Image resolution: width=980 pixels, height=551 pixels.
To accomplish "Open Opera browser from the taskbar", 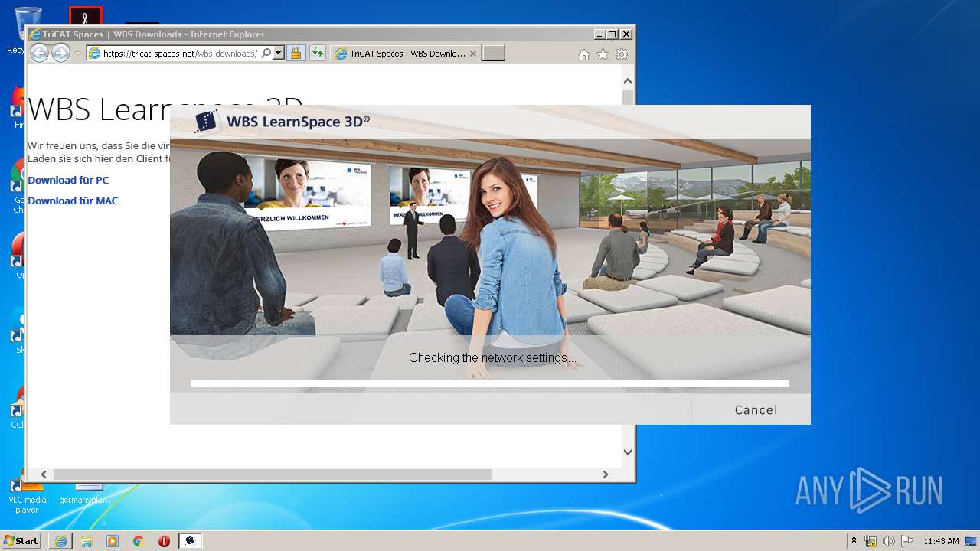I will 164,541.
